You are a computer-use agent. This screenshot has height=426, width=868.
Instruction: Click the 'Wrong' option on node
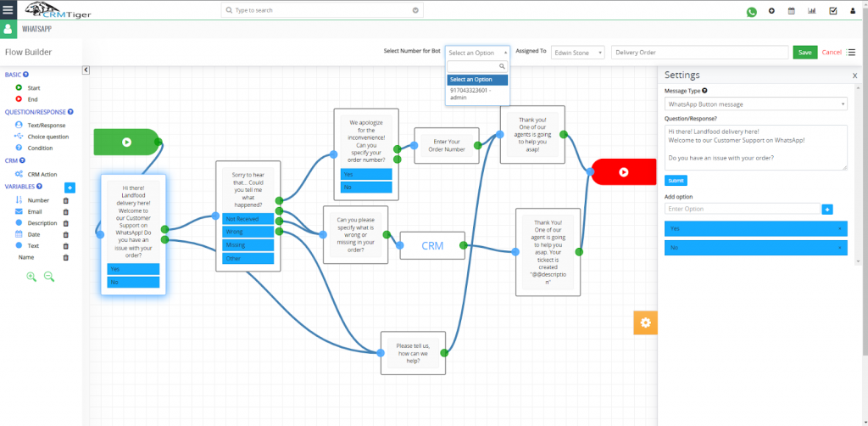(248, 232)
